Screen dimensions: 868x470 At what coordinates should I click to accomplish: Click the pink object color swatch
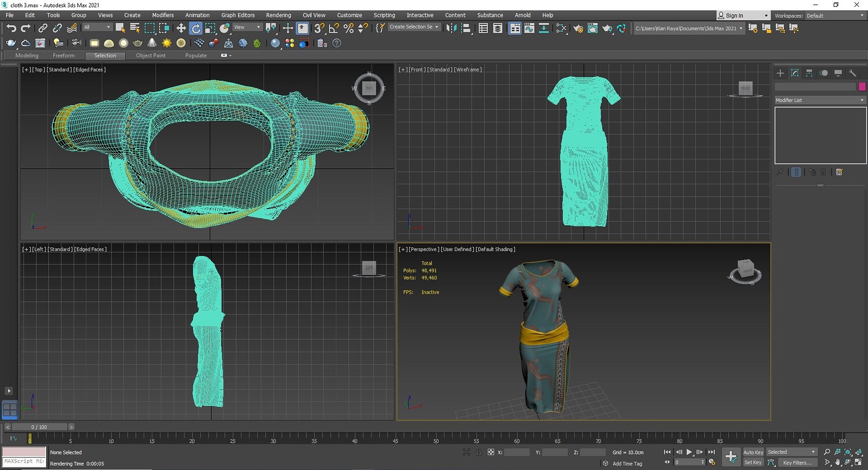(862, 87)
